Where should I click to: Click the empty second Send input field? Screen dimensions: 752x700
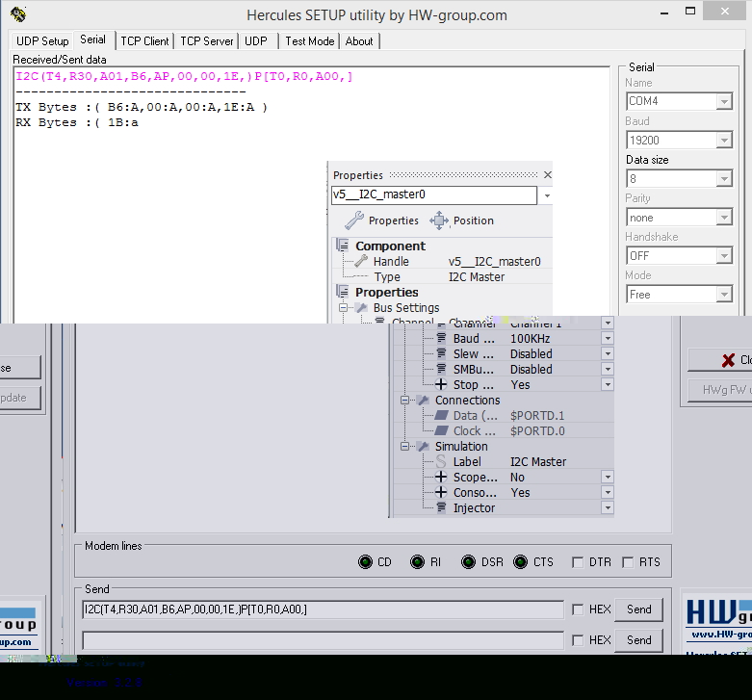point(323,640)
